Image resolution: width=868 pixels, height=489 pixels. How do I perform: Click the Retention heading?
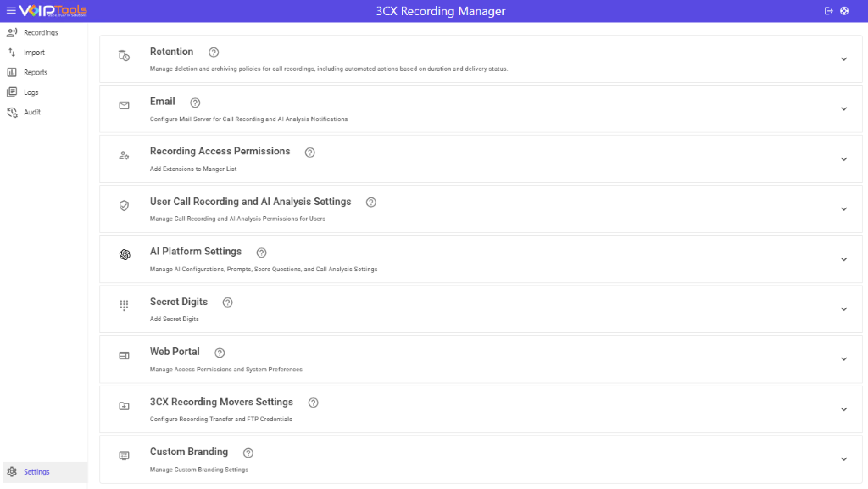coord(171,52)
